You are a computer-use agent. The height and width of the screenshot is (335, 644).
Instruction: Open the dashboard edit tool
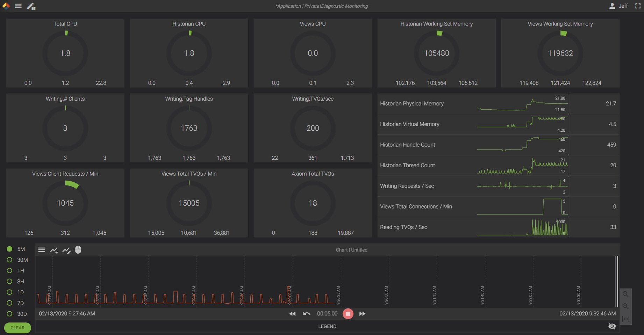coord(31,6)
